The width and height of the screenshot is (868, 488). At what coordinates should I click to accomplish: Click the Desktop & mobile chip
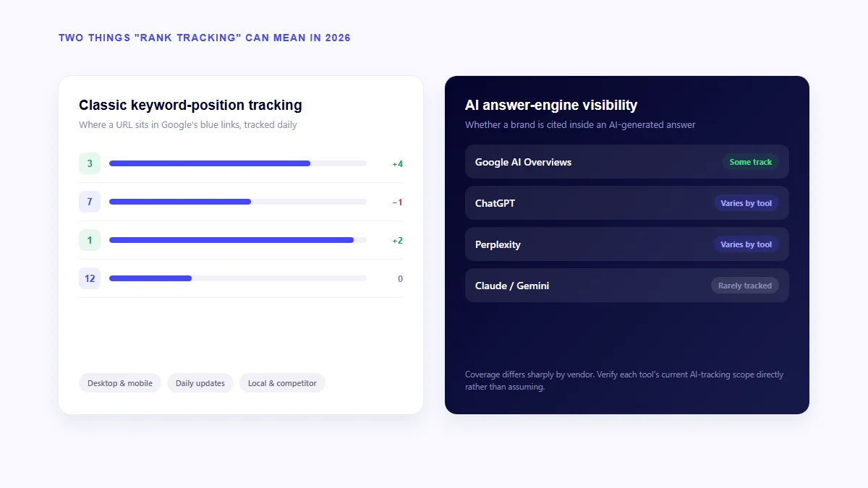pyautogui.click(x=120, y=383)
